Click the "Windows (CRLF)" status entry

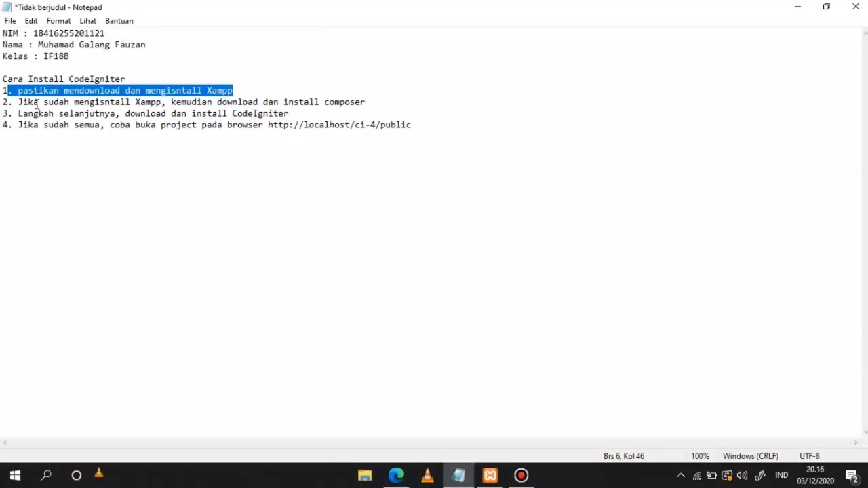click(x=751, y=456)
